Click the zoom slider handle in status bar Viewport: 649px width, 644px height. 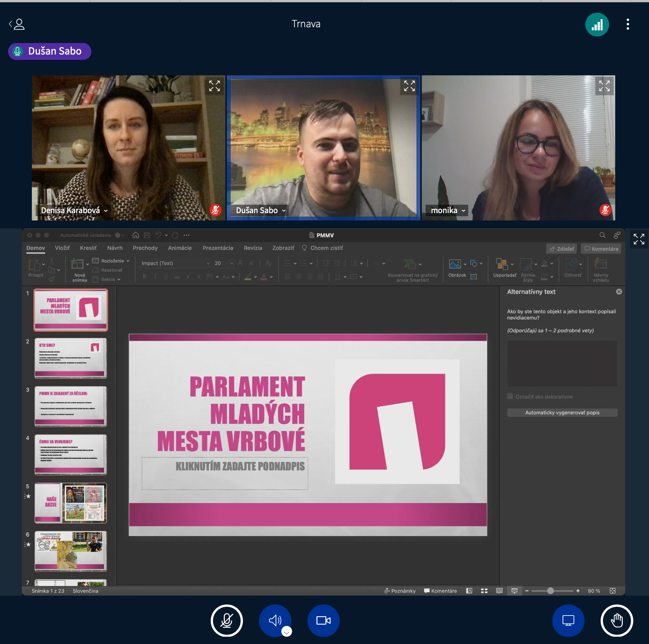coord(550,591)
